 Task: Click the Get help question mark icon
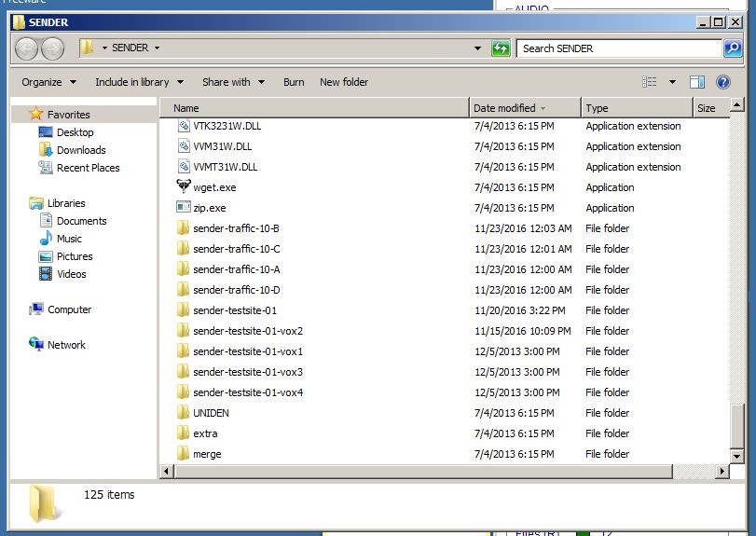pyautogui.click(x=722, y=82)
